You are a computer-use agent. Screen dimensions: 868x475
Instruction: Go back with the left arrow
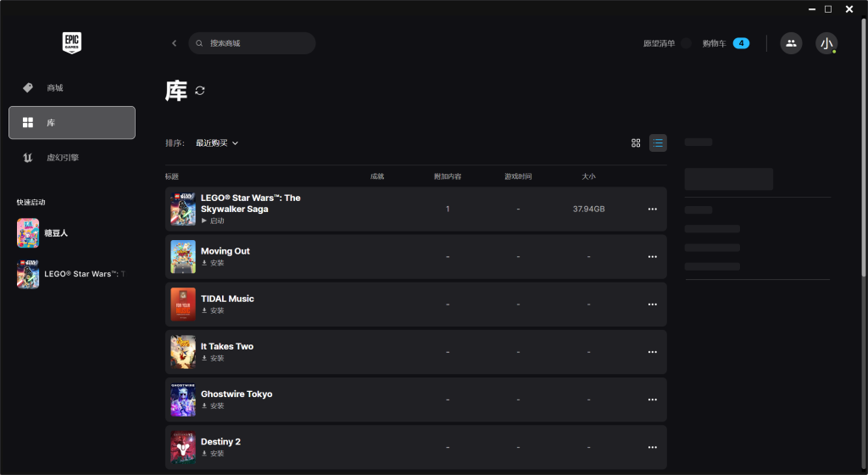point(174,43)
